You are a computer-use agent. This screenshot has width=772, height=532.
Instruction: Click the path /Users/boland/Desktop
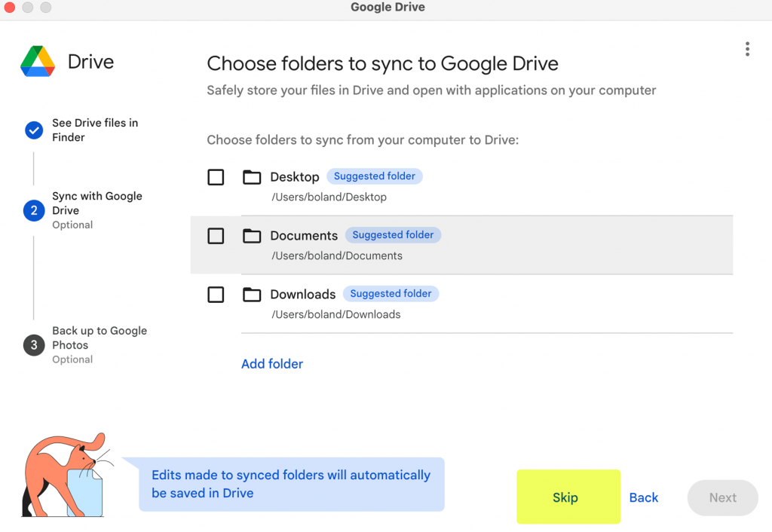(x=329, y=197)
